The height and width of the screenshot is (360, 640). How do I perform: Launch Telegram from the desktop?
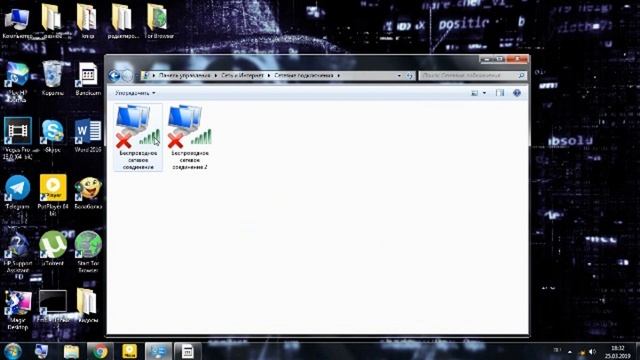[18, 192]
